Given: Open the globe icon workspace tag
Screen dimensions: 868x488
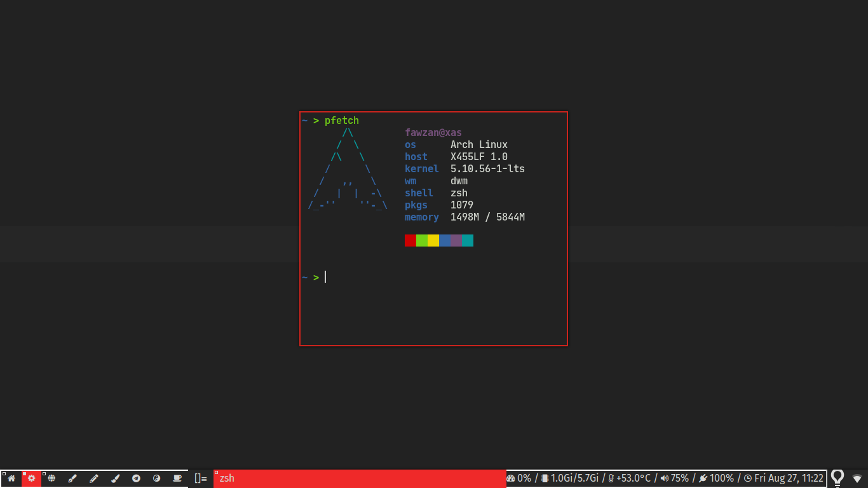Looking at the screenshot, I should point(52,478).
